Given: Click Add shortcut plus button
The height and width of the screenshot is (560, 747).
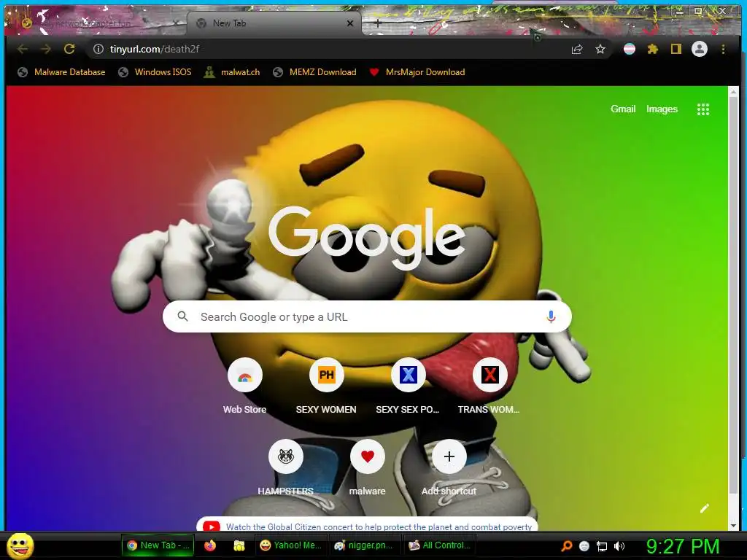Looking at the screenshot, I should point(449,456).
